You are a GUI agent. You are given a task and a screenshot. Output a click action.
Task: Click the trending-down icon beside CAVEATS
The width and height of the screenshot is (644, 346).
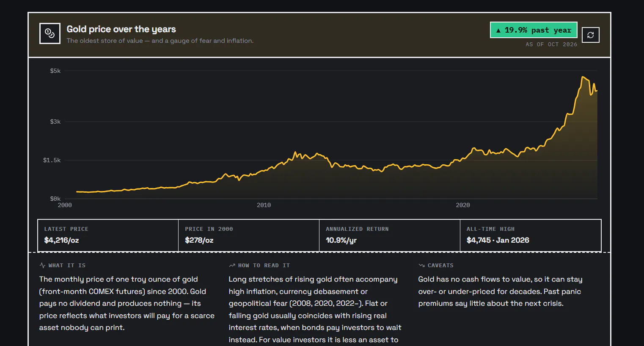click(421, 266)
